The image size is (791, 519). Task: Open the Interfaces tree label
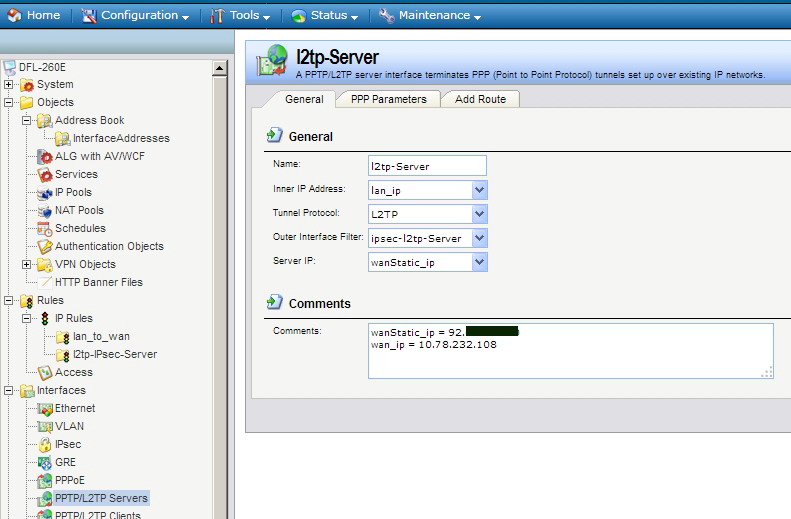tap(62, 390)
